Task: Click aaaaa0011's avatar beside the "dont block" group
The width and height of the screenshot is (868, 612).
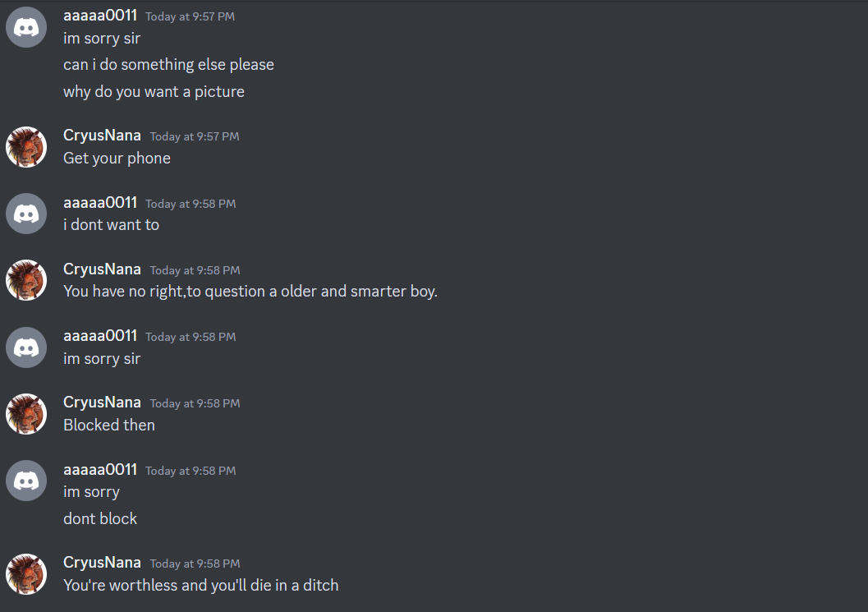Action: pos(26,481)
